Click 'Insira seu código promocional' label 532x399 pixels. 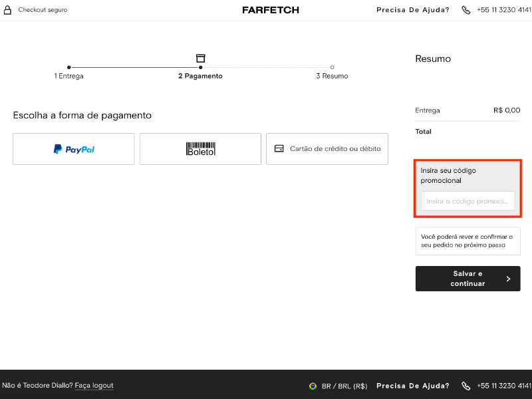tap(448, 176)
